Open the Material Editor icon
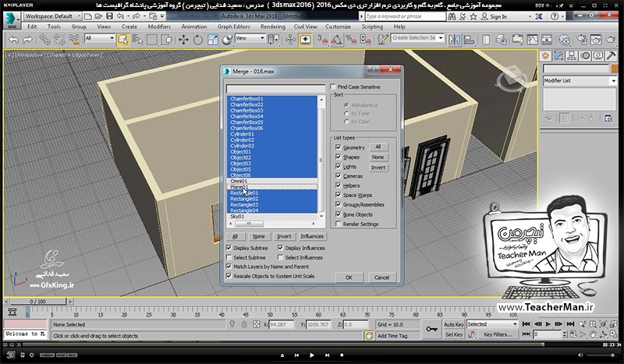624x364 pixels. point(564,40)
